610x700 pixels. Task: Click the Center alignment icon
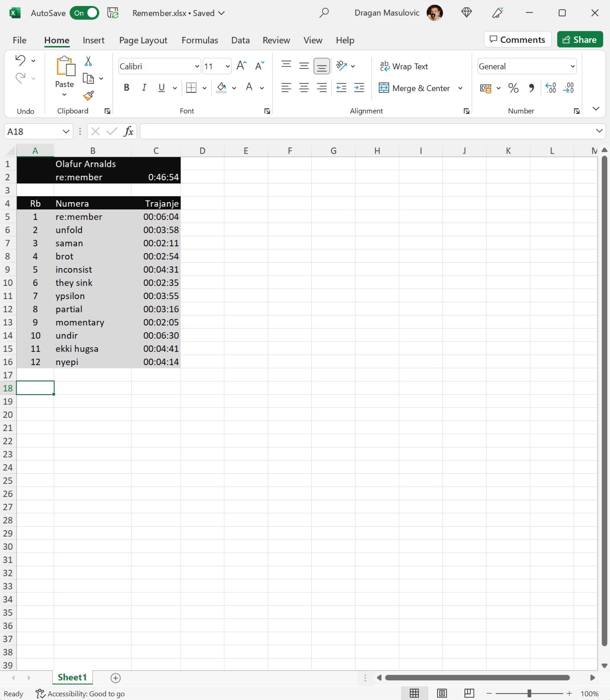click(304, 88)
